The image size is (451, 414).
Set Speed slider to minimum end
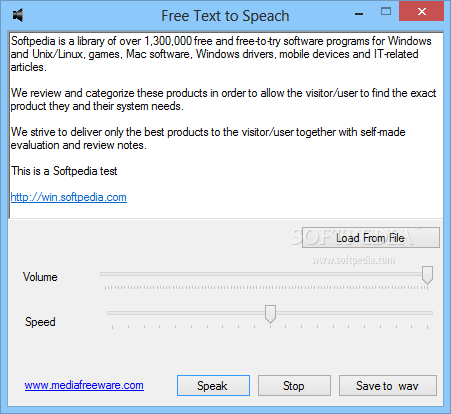[x=112, y=313]
